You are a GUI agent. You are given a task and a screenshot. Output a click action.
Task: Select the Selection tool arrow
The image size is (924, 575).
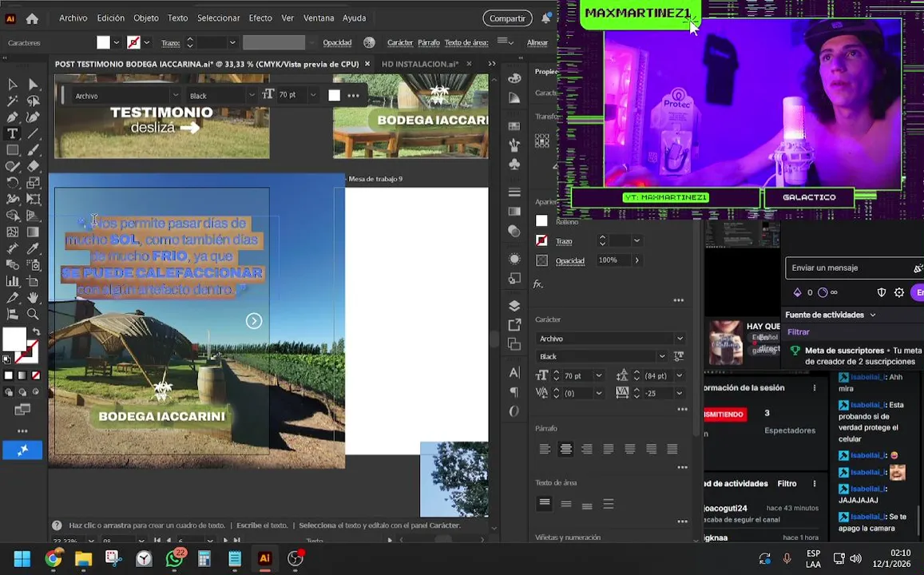(12, 84)
